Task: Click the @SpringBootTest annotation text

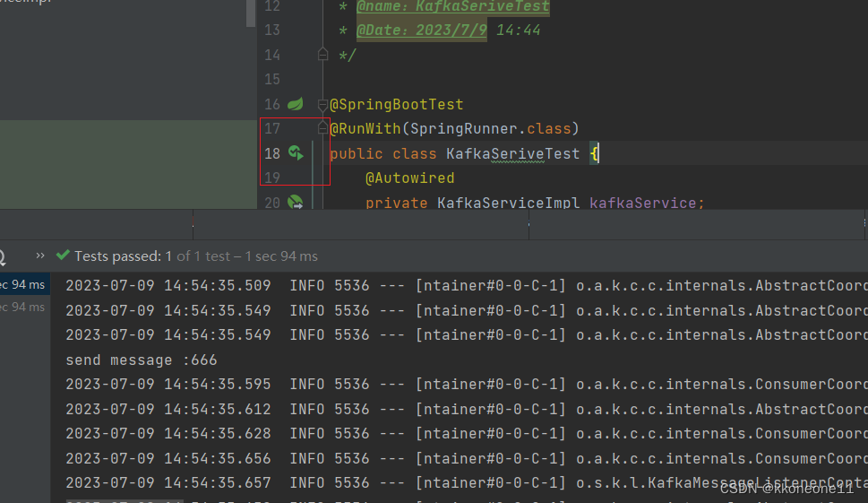Action: [396, 104]
